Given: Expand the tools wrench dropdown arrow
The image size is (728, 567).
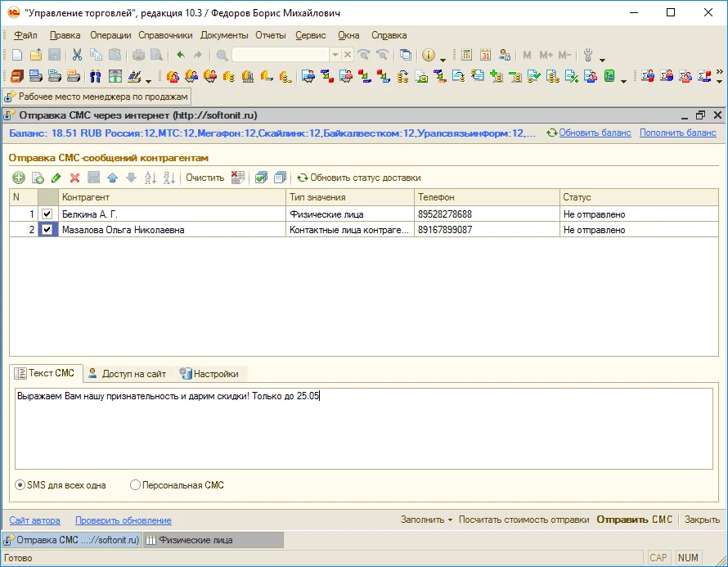Looking at the screenshot, I should click(x=603, y=57).
